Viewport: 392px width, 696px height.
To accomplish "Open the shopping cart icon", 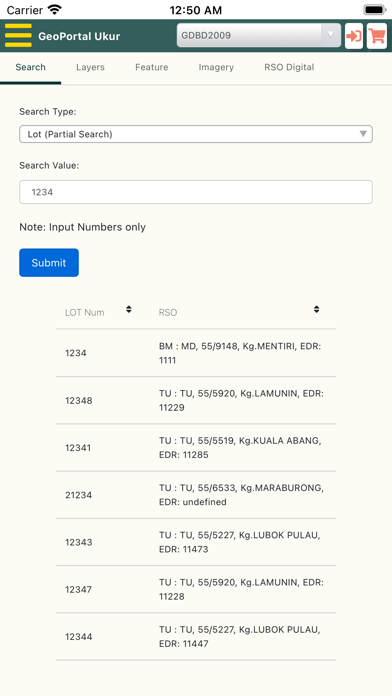I will click(x=377, y=36).
